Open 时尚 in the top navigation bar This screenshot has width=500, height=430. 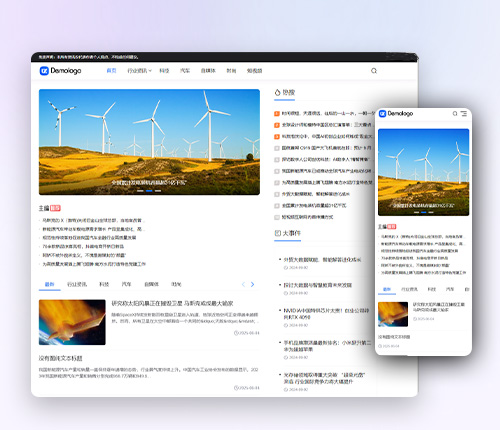231,71
